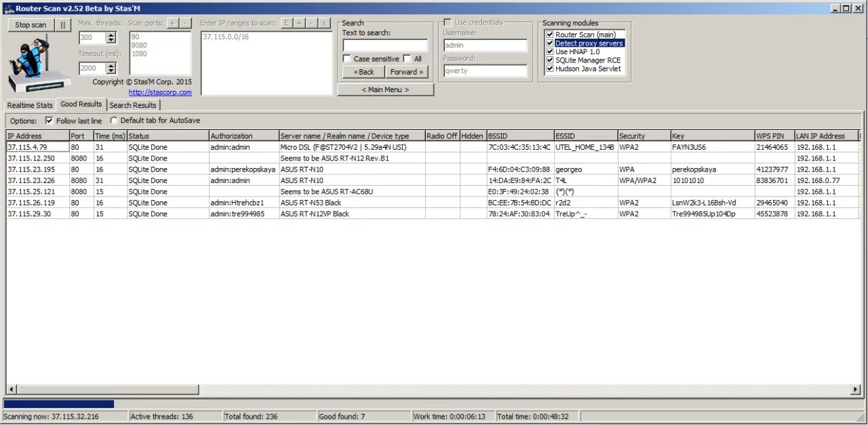Image resolution: width=868 pixels, height=425 pixels.
Task: Click the Max. threads value field
Action: 92,38
